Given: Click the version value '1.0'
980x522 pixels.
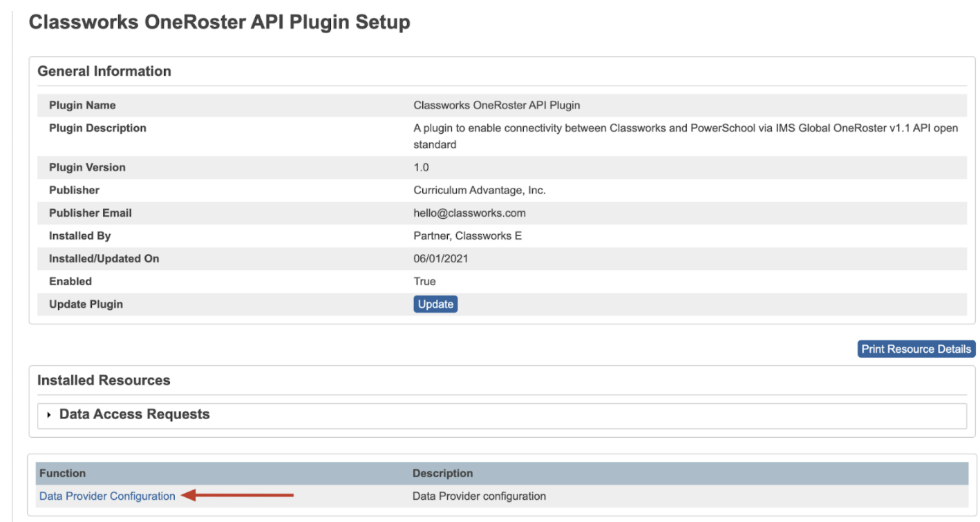Looking at the screenshot, I should 421,167.
